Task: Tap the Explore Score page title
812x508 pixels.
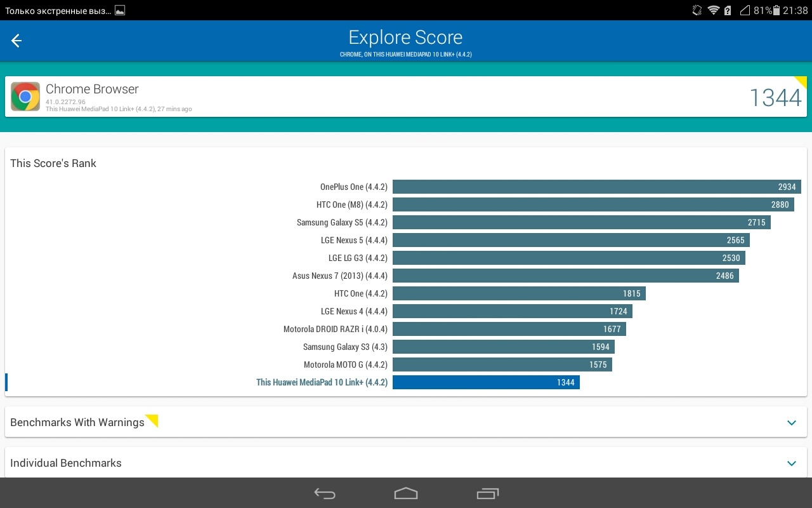Action: [x=405, y=37]
